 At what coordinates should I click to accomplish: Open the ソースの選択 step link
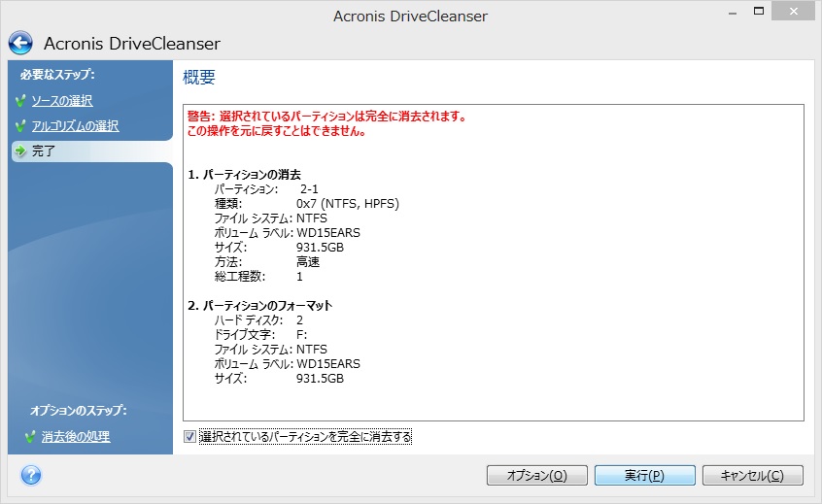(62, 101)
